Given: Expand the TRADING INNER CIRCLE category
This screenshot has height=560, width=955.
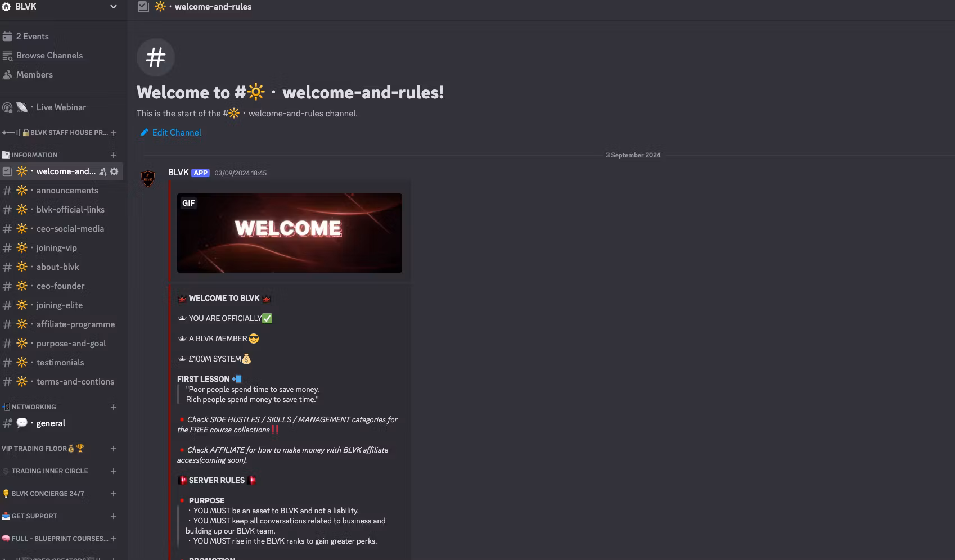Looking at the screenshot, I should pos(49,471).
